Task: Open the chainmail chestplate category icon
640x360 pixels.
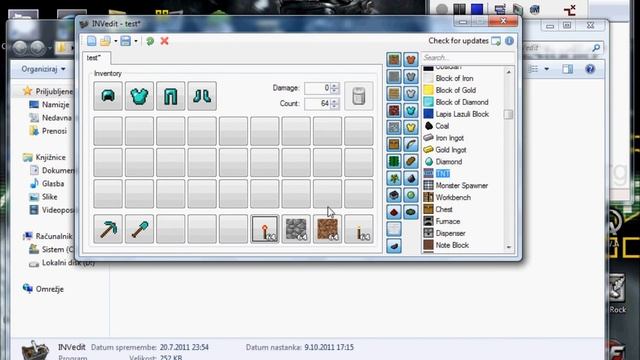Action: click(x=411, y=76)
